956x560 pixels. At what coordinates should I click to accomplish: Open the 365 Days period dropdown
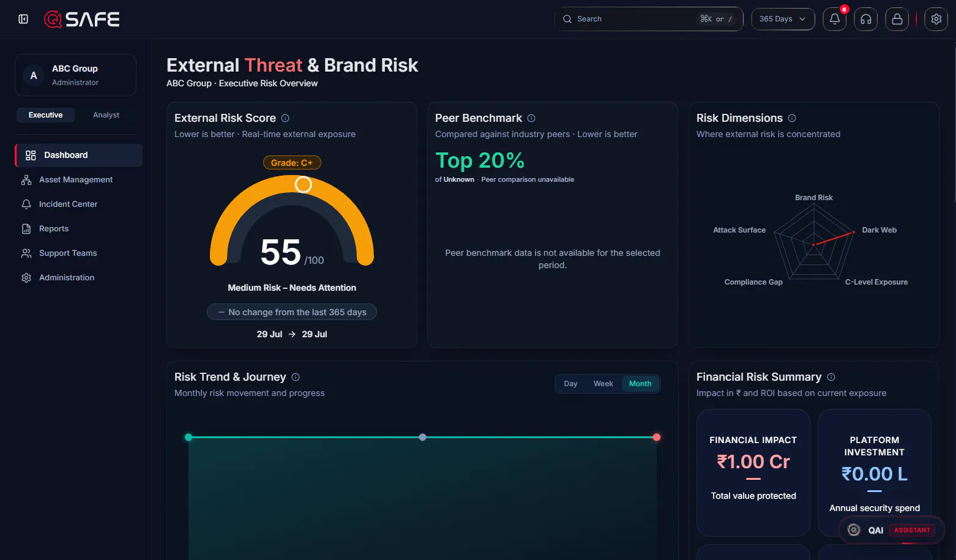[783, 19]
